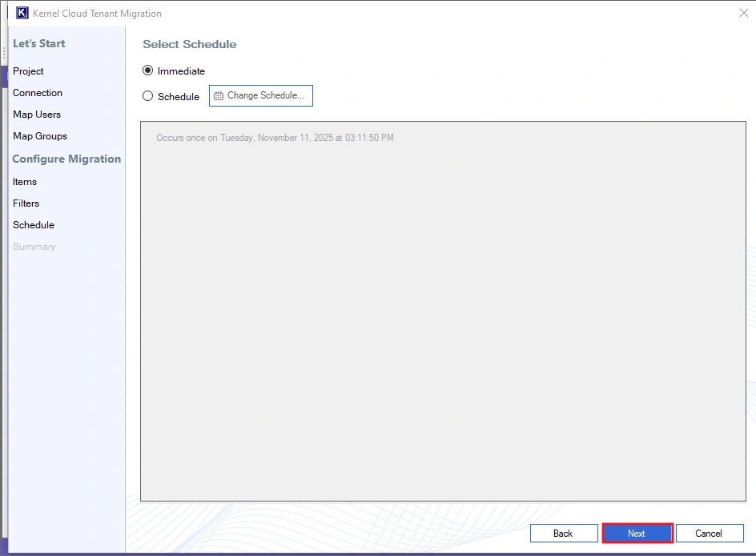Open the Items configuration step
The width and height of the screenshot is (756, 556).
25,182
